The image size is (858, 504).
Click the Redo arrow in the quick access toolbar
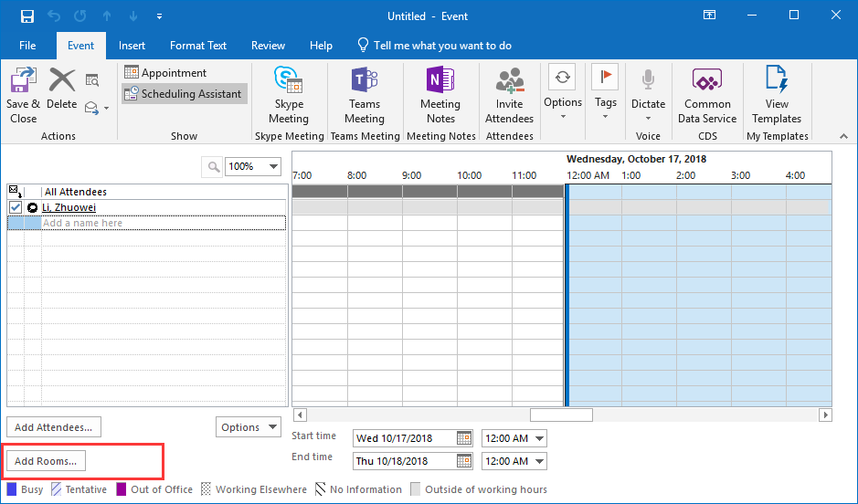click(79, 16)
